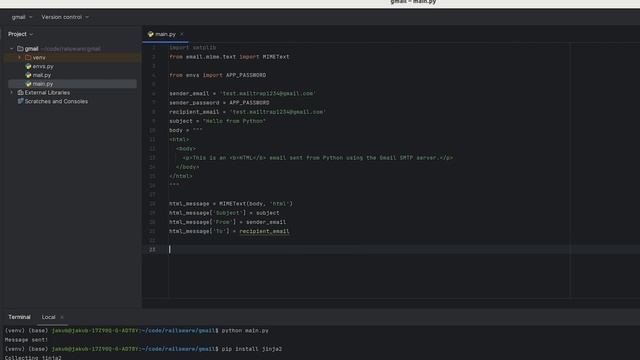Select main.py in project tree
The image size is (640, 360).
pos(43,84)
